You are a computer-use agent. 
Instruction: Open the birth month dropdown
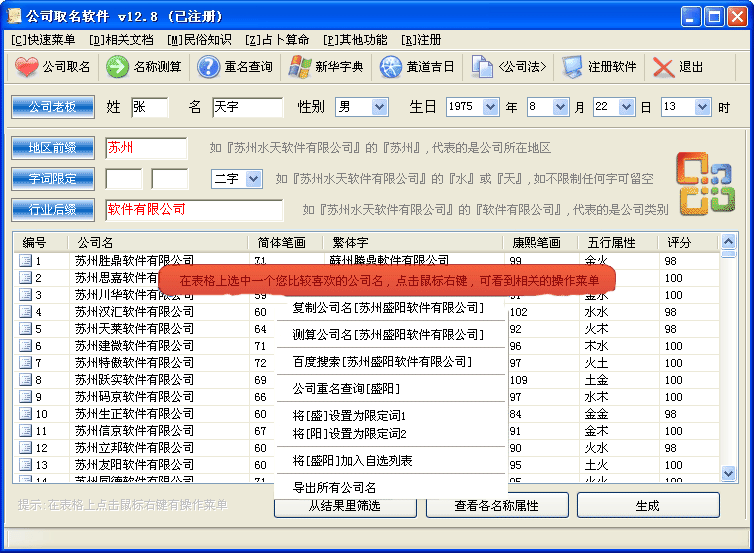[560, 107]
